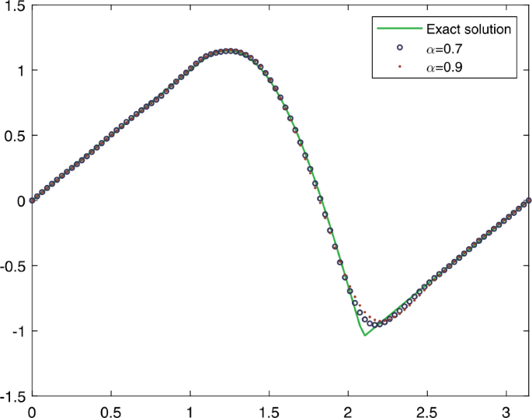The height and width of the screenshot is (418, 532).
Task: Click the x-axis tick label 3
Action: coord(506,412)
